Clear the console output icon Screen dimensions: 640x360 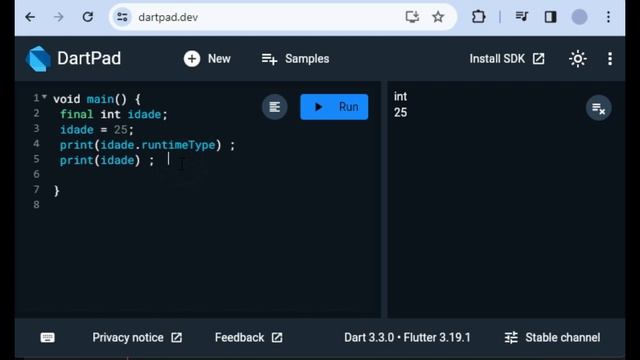coord(598,108)
